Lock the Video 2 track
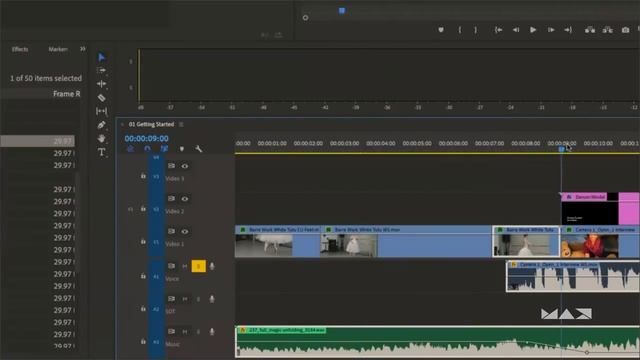The image size is (640, 360). (143, 209)
